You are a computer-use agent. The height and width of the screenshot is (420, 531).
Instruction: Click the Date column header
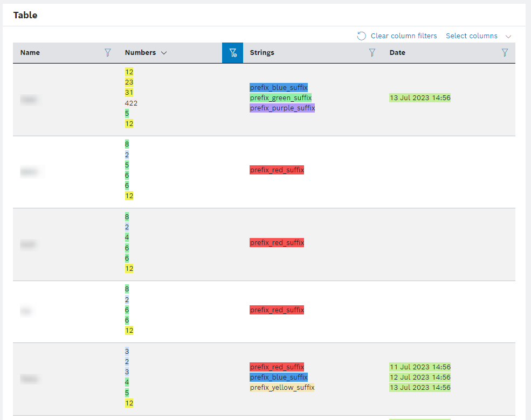[x=397, y=53]
